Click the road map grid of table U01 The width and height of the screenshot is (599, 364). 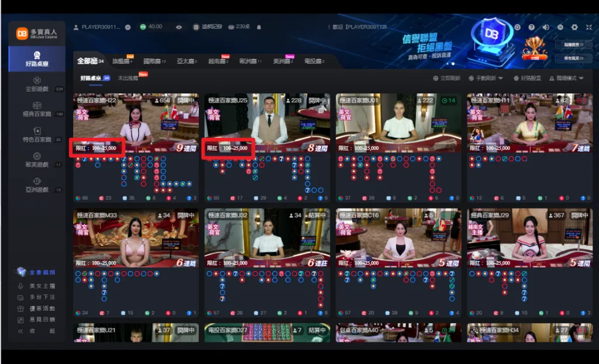(398, 174)
